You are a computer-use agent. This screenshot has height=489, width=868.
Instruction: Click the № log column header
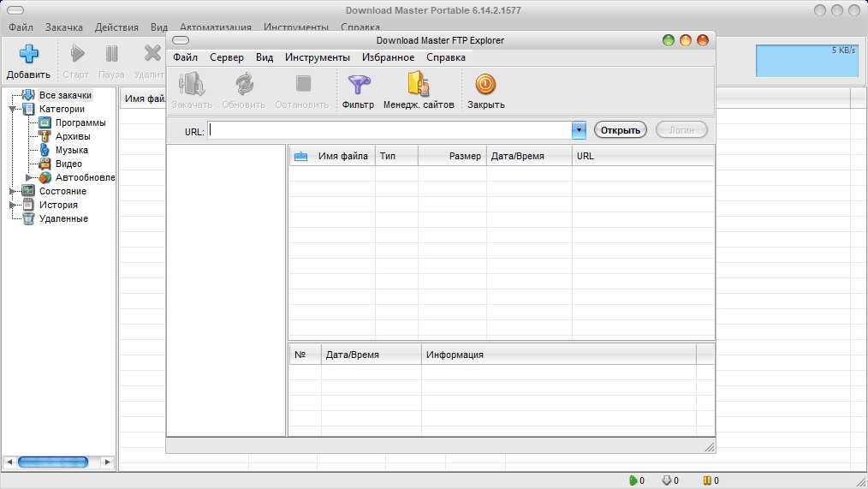pos(305,355)
